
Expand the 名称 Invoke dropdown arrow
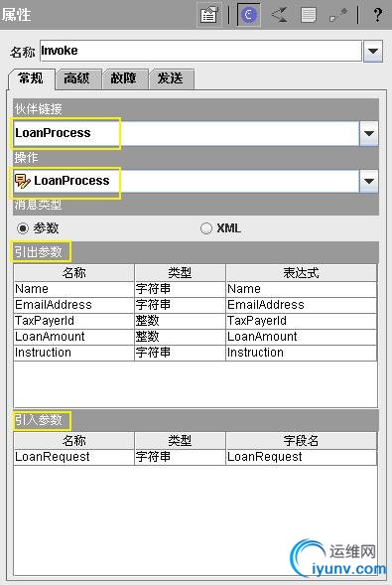373,51
